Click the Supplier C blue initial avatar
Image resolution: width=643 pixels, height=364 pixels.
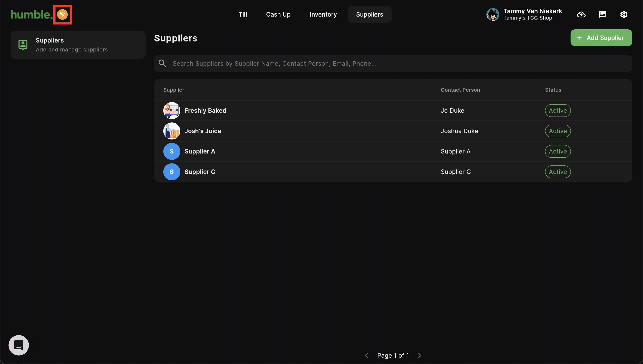[x=172, y=172]
